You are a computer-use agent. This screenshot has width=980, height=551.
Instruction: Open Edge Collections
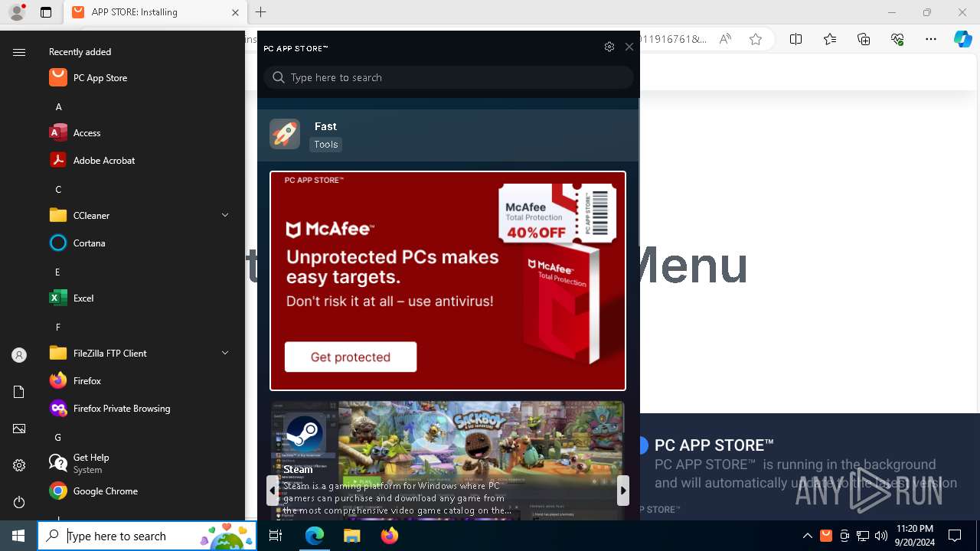(864, 39)
